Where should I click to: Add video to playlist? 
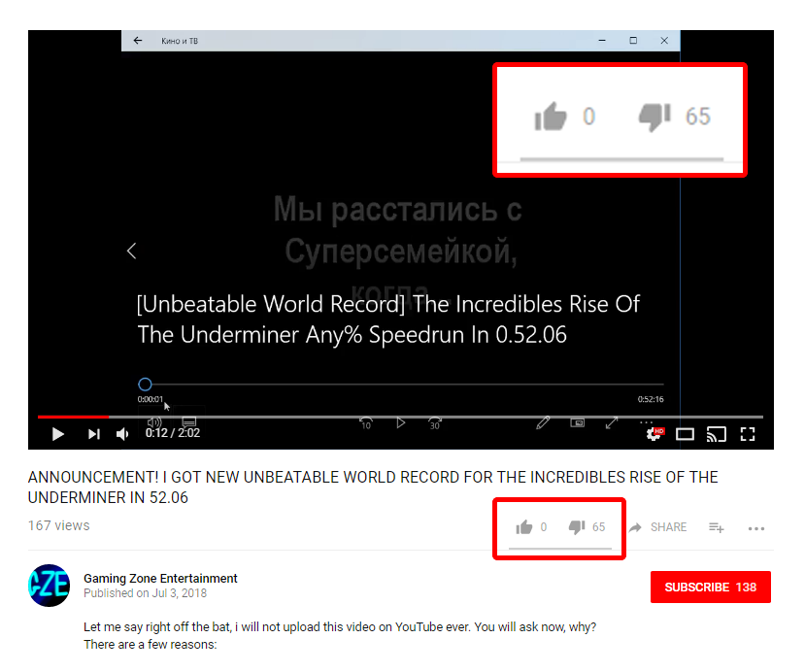pyautogui.click(x=717, y=527)
